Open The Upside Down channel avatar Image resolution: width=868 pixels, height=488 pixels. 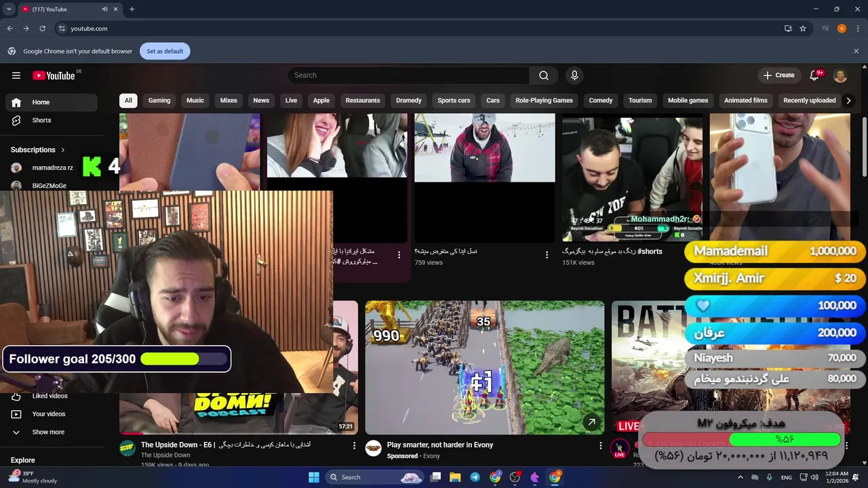[127, 448]
